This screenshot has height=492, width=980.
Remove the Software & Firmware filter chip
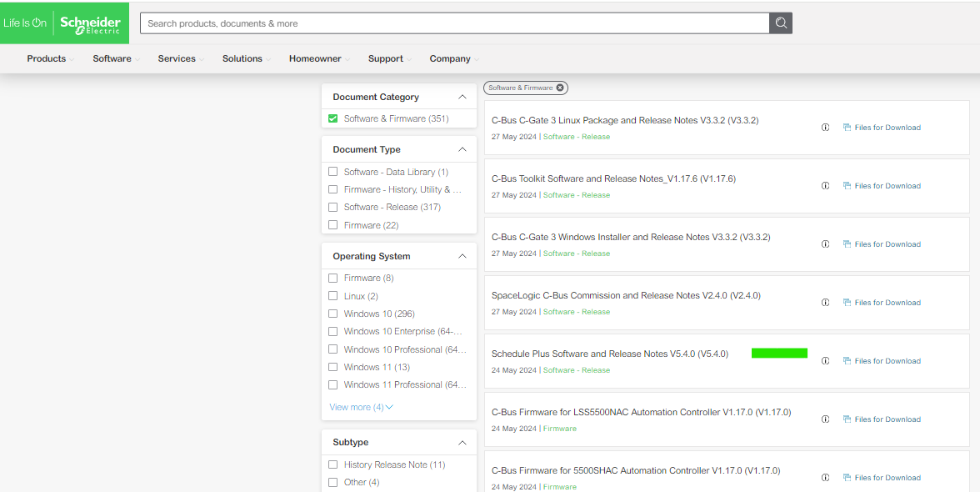click(560, 88)
